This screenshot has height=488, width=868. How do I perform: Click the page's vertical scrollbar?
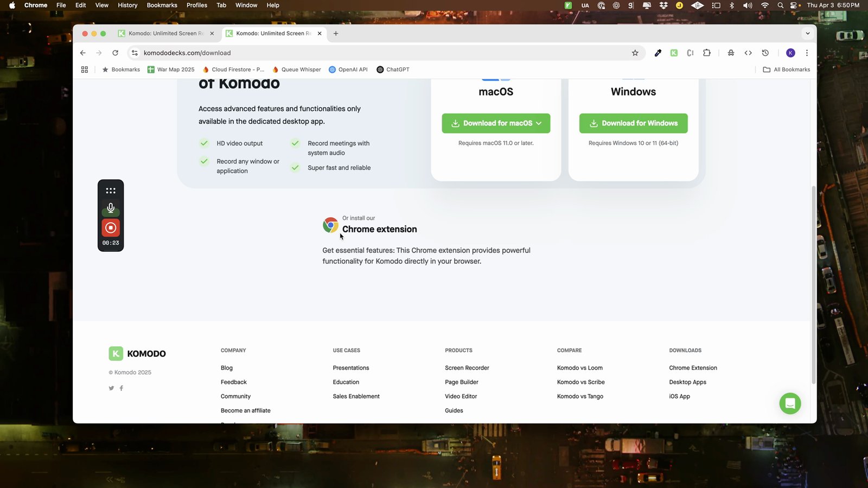(x=813, y=286)
